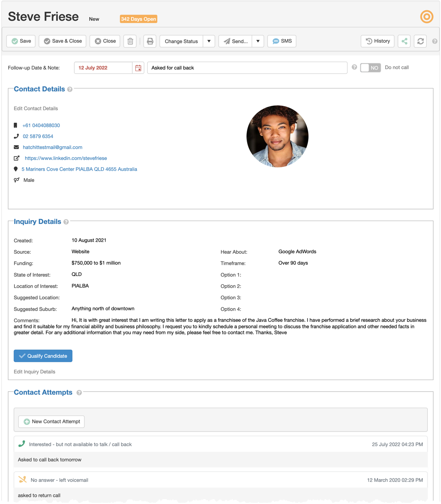This screenshot has height=504, width=441.
Task: Click the Contact Attempts help icon
Action: point(79,392)
